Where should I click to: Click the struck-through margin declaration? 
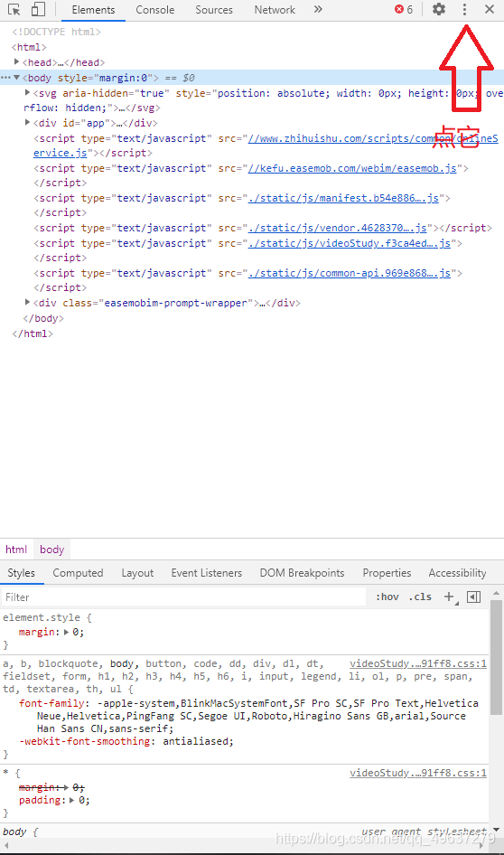[51, 787]
